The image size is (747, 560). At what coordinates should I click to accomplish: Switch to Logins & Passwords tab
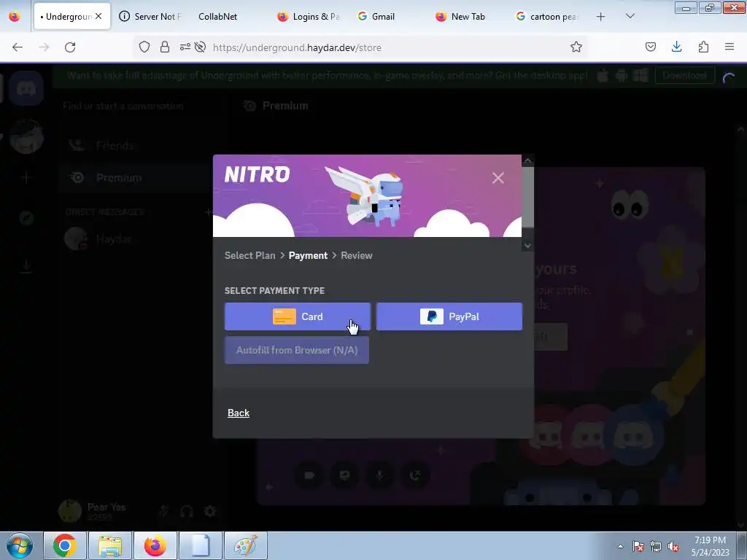(309, 17)
